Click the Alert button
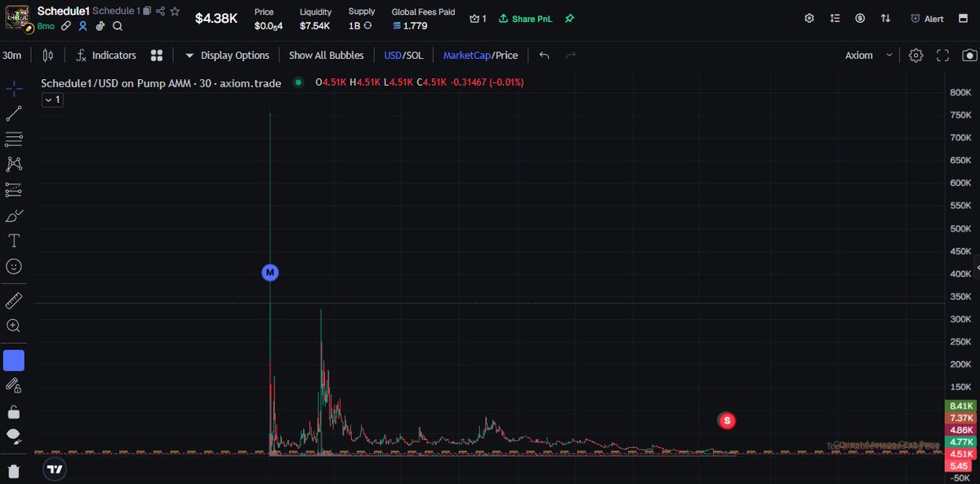The image size is (980, 484). click(x=927, y=18)
